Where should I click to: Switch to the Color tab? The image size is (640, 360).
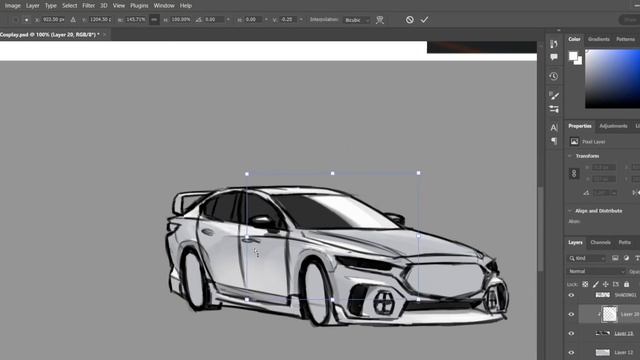tap(574, 39)
